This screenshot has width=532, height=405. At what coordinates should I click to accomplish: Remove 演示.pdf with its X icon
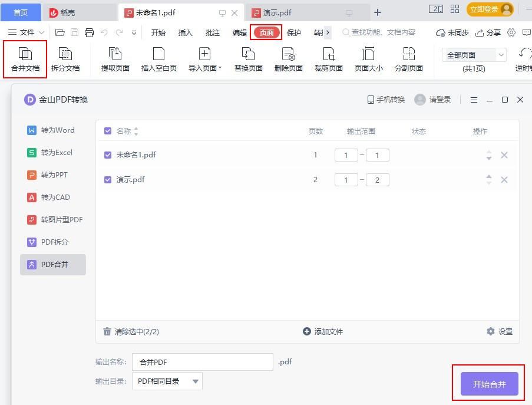[504, 180]
